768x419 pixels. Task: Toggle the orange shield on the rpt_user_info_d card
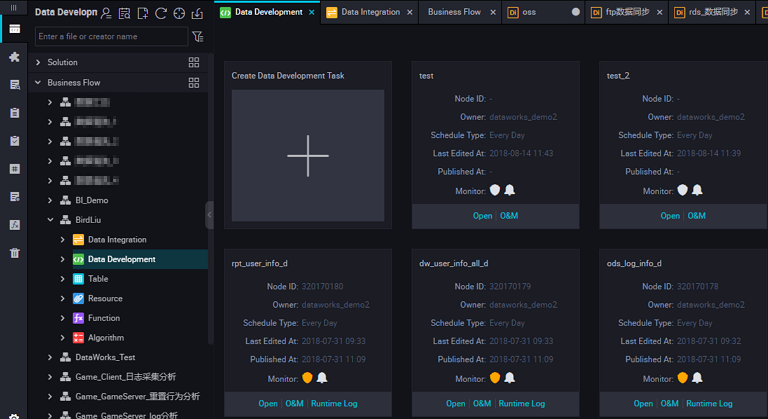tap(307, 378)
